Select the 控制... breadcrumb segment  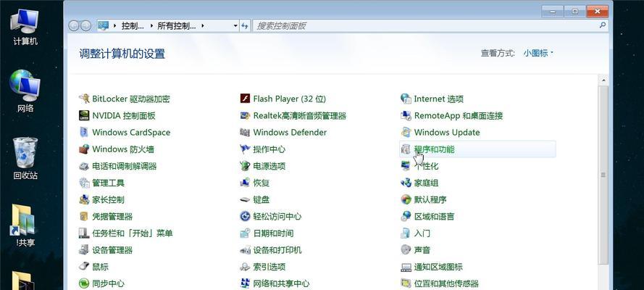click(133, 26)
